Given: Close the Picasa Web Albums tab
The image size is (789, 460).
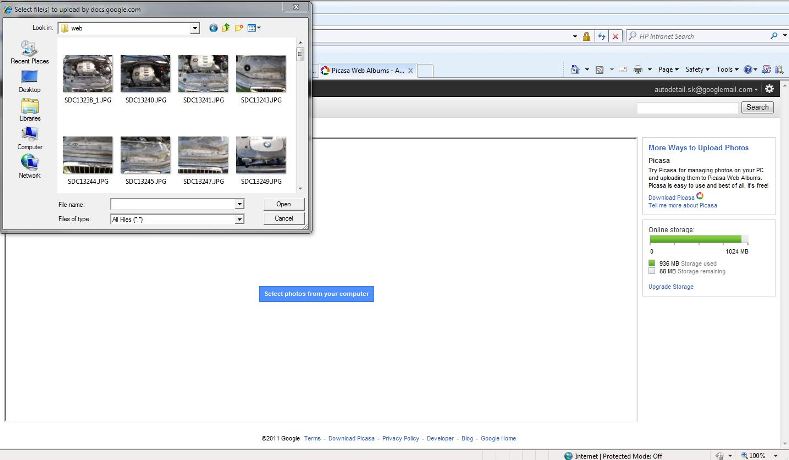Looking at the screenshot, I should [x=411, y=70].
